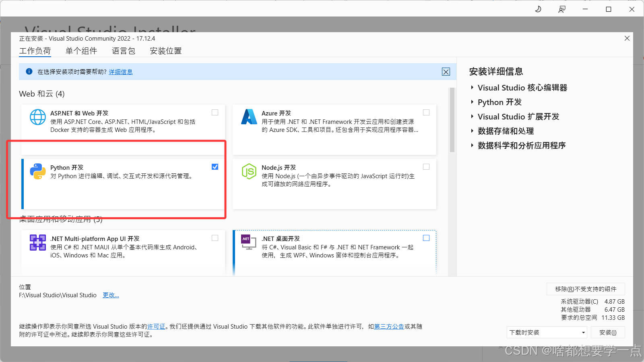Click the install path F:\Visual Studio\Visual Studio

point(58,295)
